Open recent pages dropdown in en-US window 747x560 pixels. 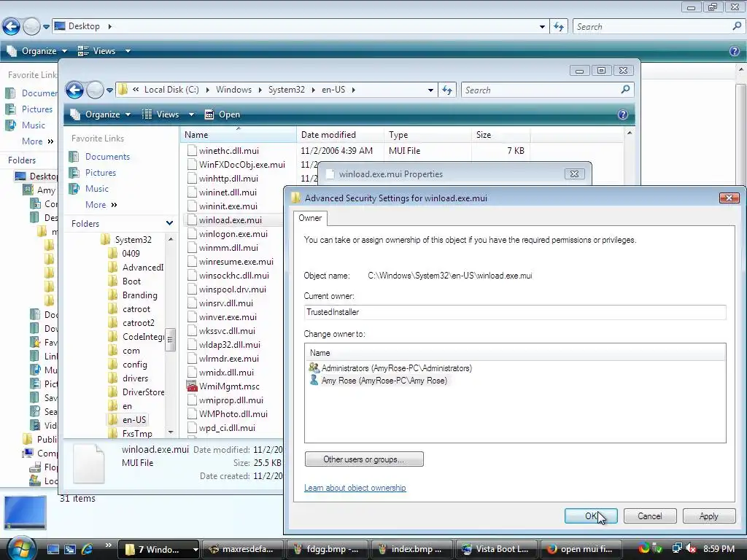tap(109, 90)
